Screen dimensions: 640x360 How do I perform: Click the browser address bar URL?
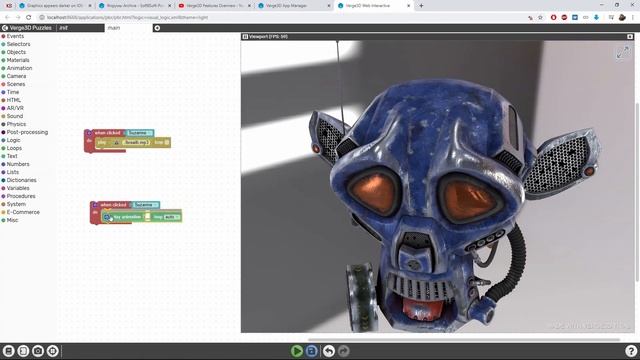127,18
